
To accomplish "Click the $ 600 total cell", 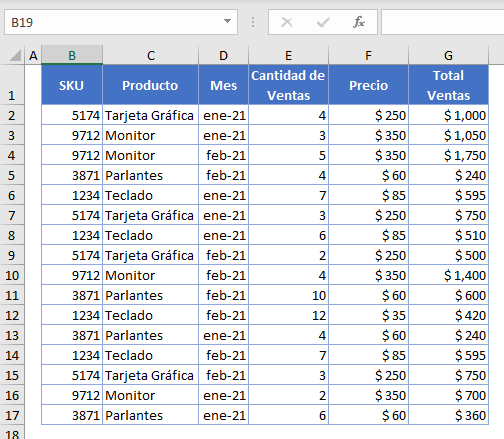I will tap(449, 295).
